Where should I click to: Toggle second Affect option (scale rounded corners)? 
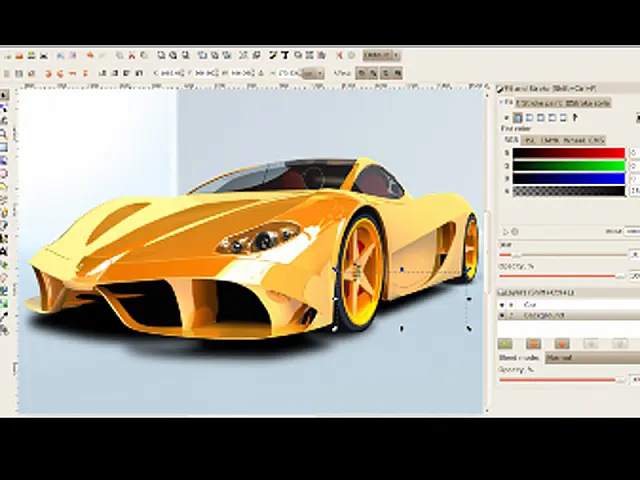point(373,73)
